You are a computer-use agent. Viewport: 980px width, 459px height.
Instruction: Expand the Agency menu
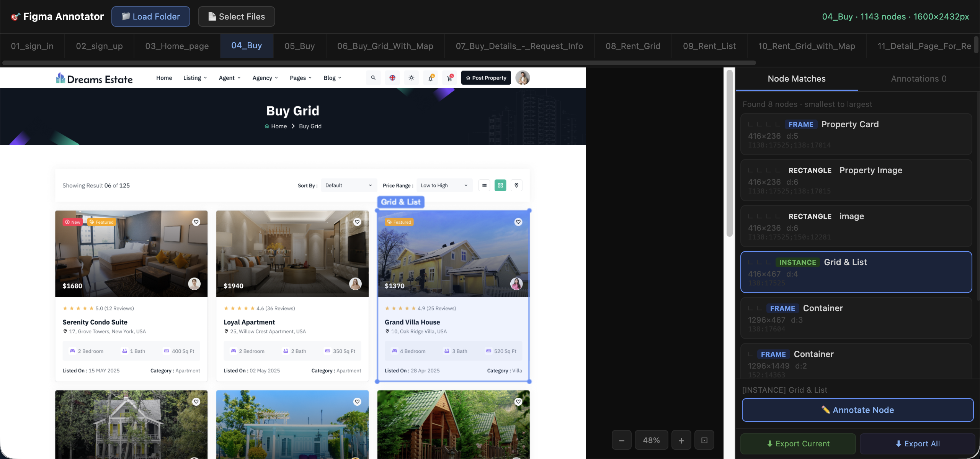[x=265, y=78]
